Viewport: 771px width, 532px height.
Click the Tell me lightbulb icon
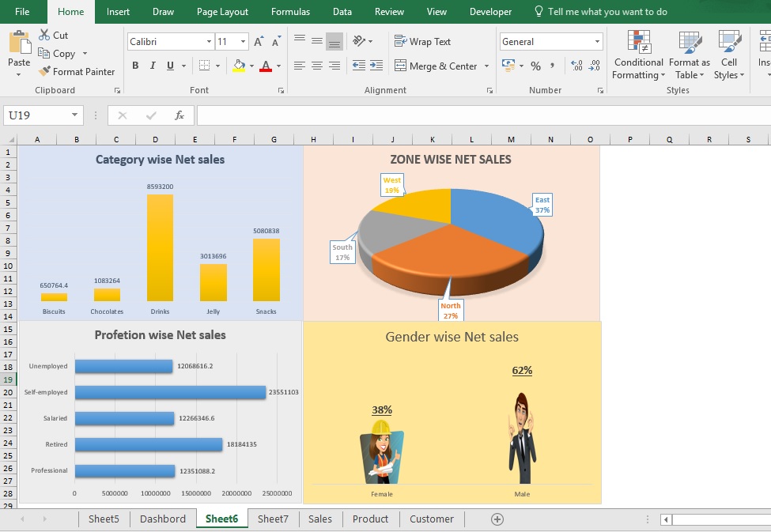539,11
